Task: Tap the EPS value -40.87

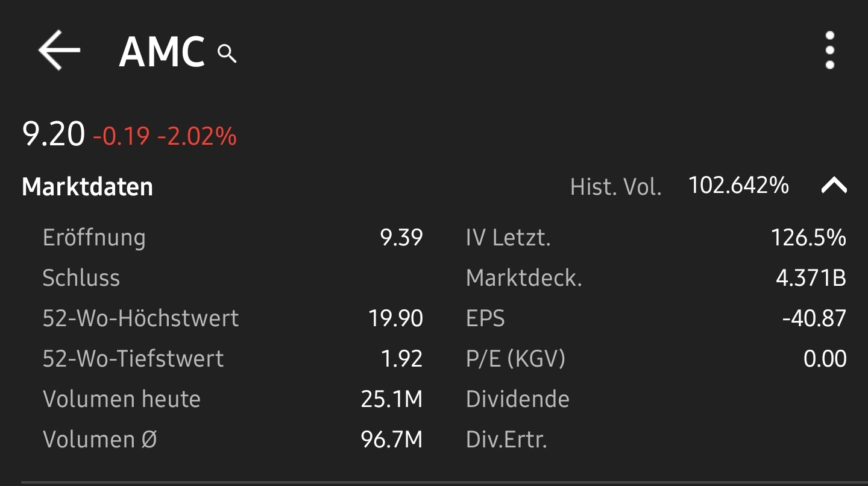Action: coord(814,318)
